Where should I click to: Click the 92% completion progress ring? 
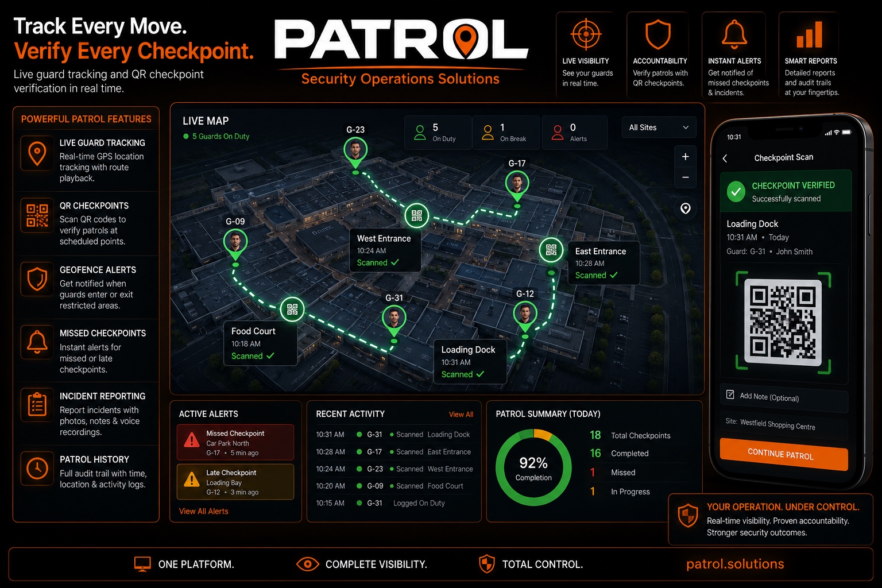click(x=533, y=467)
